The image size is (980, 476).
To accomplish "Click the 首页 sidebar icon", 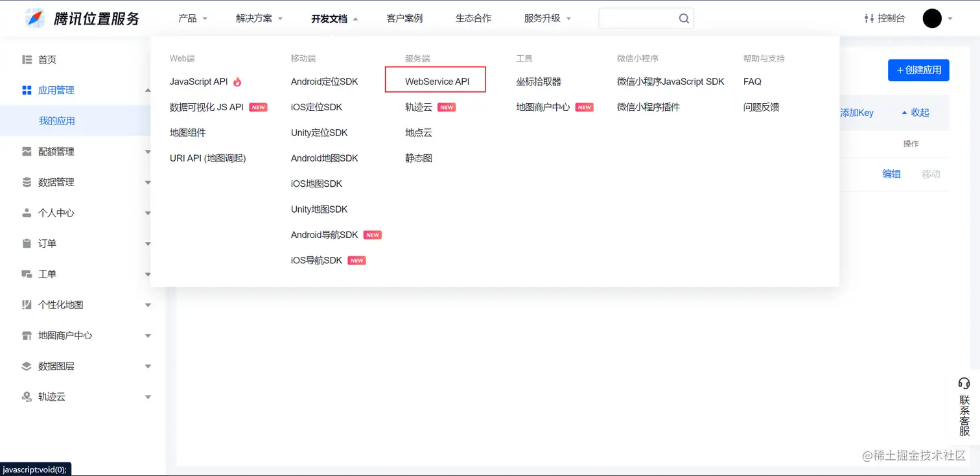I will [27, 60].
